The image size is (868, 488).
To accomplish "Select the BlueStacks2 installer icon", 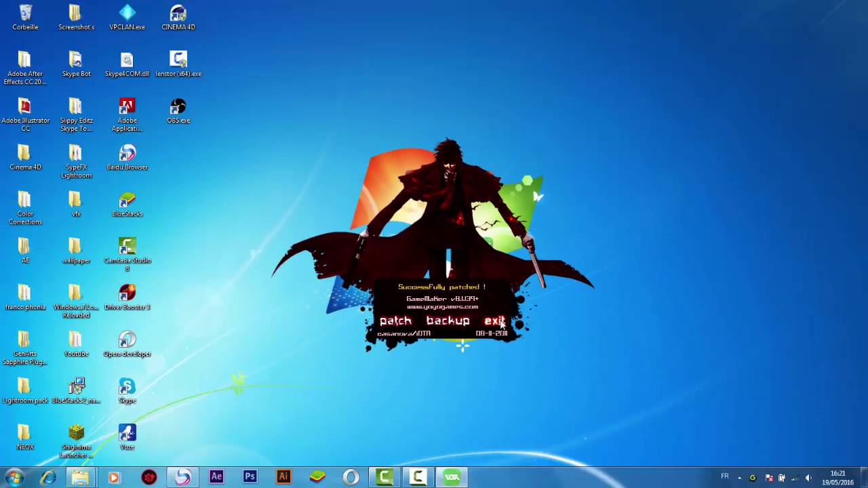I will [76, 391].
